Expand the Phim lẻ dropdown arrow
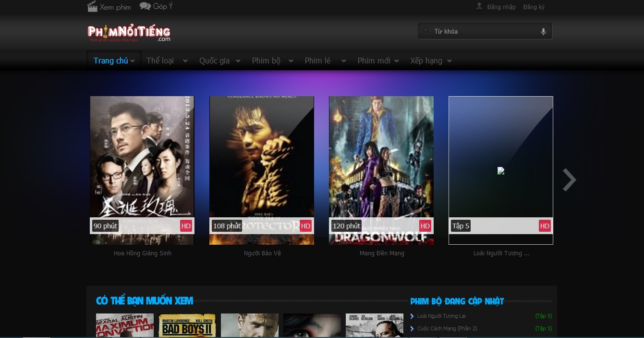 344,61
